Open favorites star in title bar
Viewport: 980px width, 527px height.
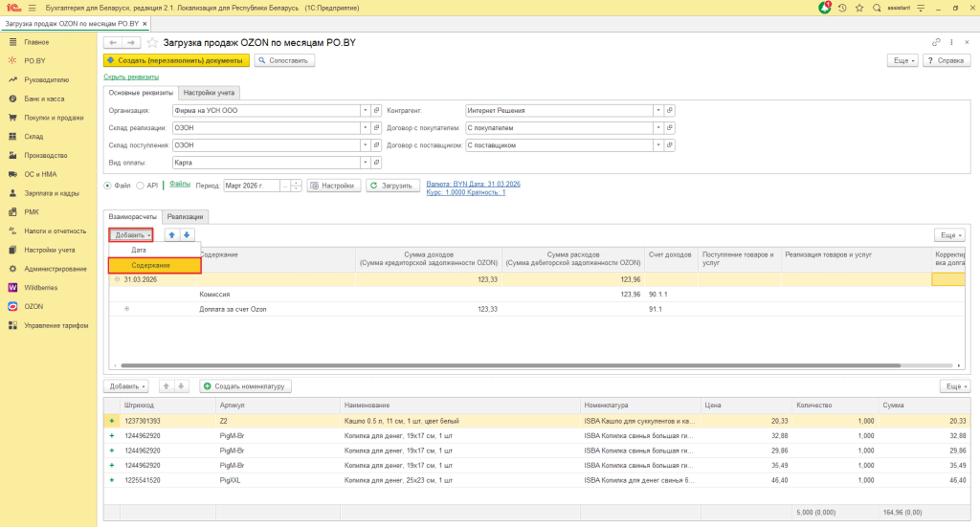[x=859, y=8]
